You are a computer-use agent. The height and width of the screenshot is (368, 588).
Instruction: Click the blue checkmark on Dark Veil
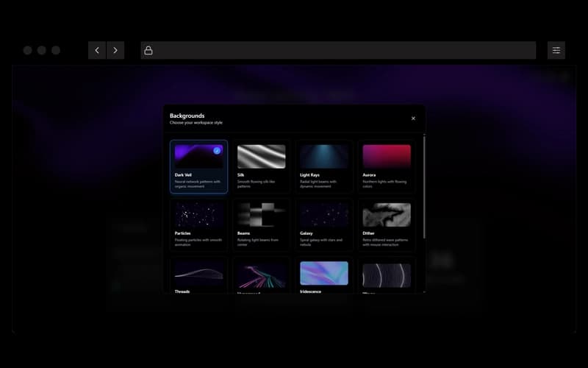click(x=217, y=150)
